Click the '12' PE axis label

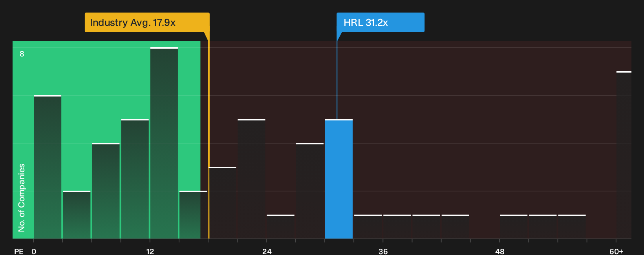click(150, 251)
